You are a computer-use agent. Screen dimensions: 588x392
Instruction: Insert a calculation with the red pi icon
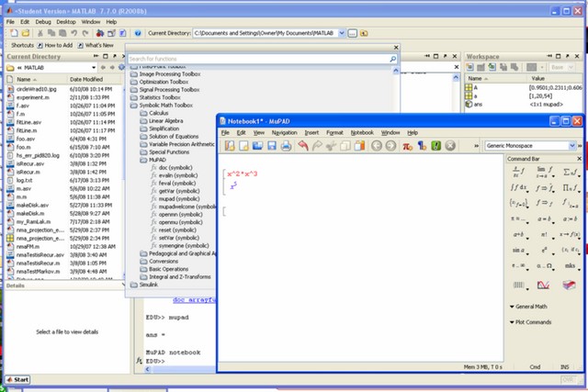(x=408, y=146)
